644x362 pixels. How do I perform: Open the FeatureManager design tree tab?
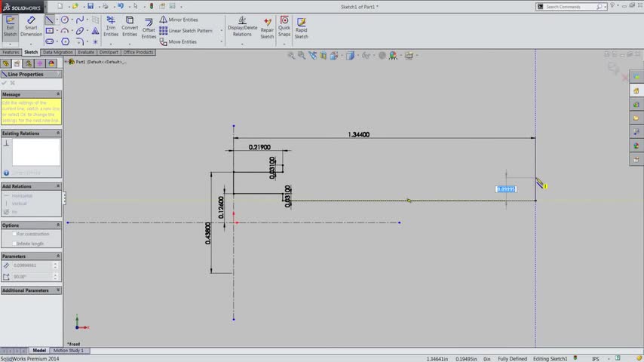click(x=6, y=63)
